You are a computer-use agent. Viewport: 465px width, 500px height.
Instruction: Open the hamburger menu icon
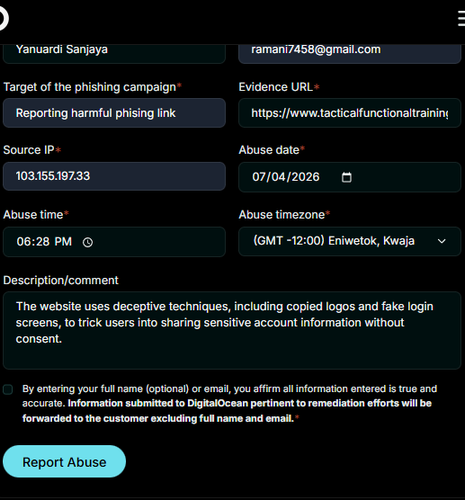click(461, 18)
